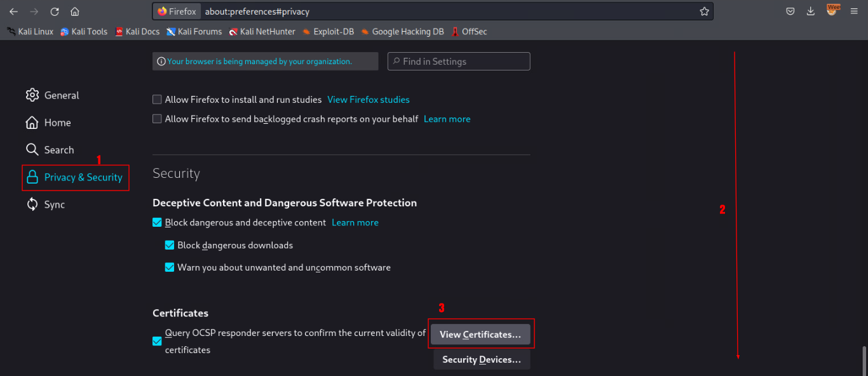The image size is (868, 376).
Task: Open the Pocket save icon
Action: pos(790,11)
